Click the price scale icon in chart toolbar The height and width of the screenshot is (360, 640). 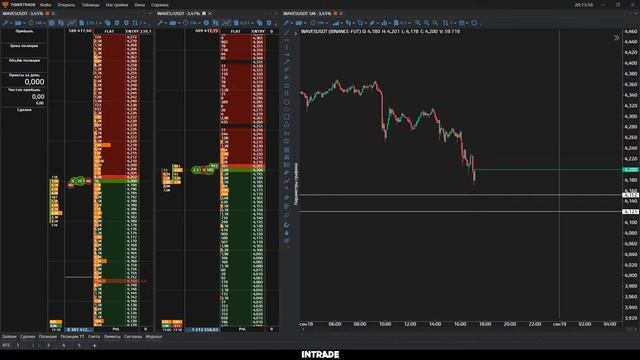(x=446, y=23)
